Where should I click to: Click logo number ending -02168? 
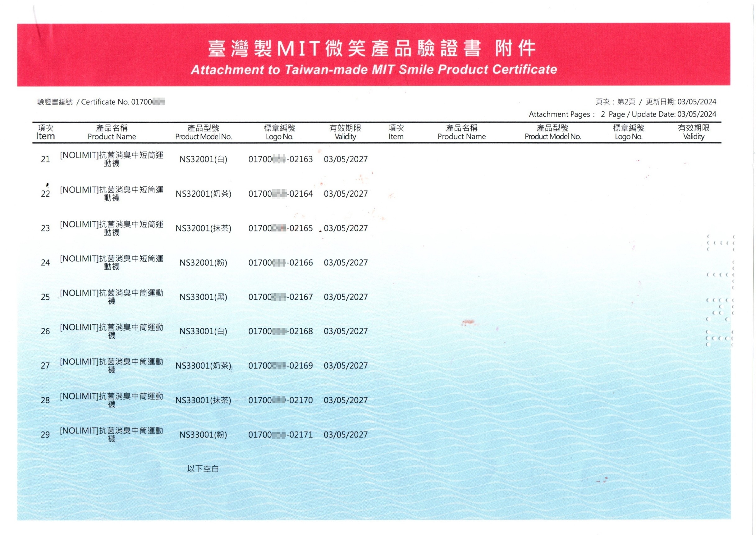[280, 332]
